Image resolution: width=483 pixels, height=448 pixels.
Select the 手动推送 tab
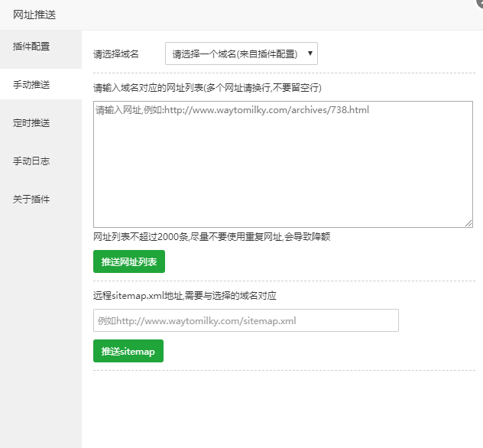41,84
